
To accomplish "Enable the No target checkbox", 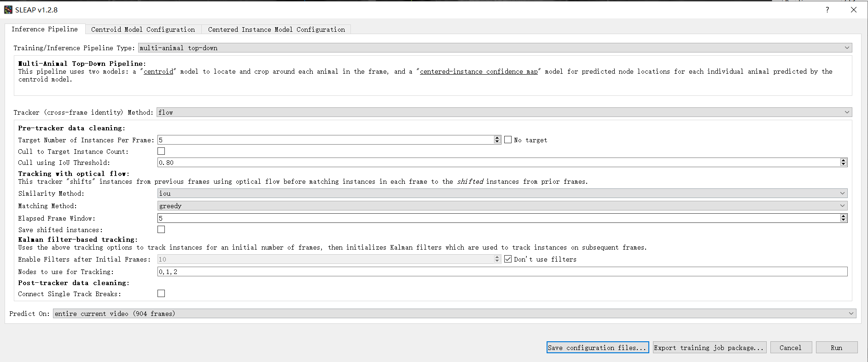I will click(508, 140).
